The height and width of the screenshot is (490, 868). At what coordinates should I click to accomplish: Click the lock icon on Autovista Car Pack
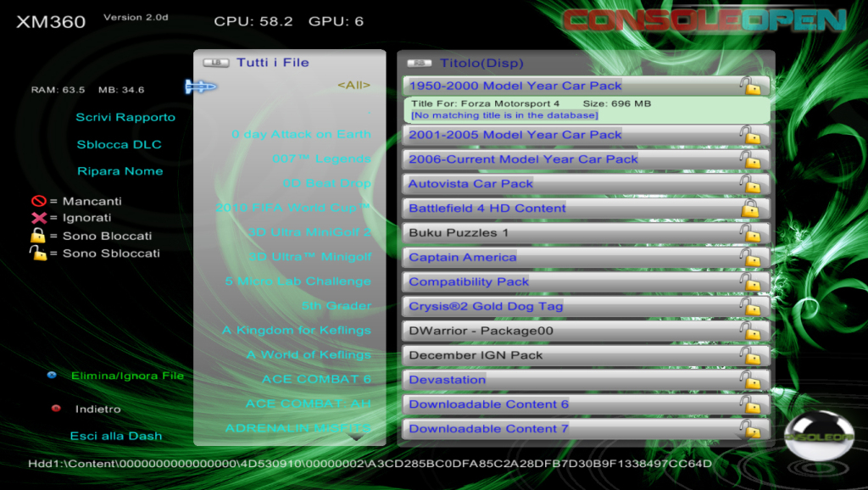click(x=751, y=184)
